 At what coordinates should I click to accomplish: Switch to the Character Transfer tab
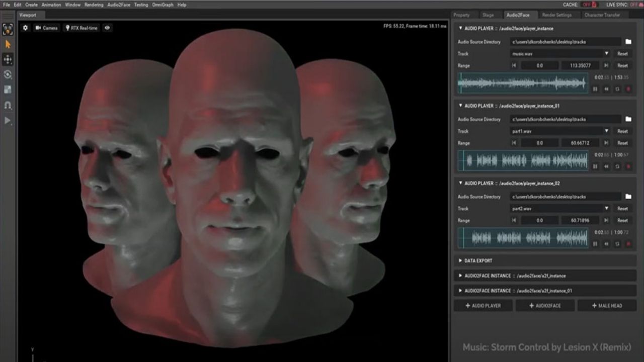click(x=602, y=15)
